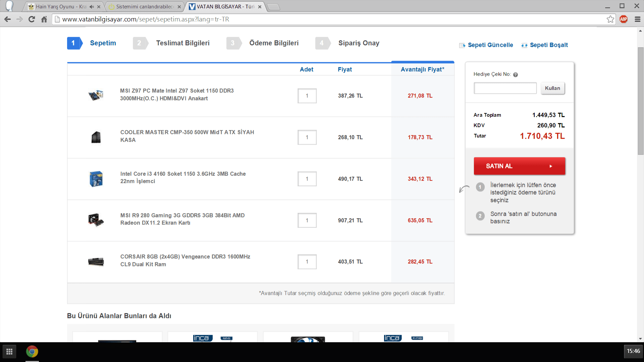
Task: Click the page vertical scrollbar thumb
Action: [x=640, y=101]
